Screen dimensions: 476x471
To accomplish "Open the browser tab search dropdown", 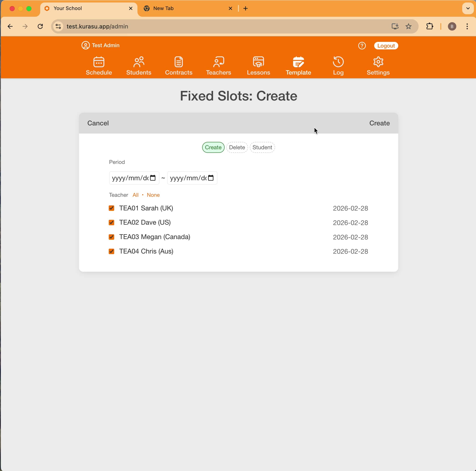I will [467, 8].
